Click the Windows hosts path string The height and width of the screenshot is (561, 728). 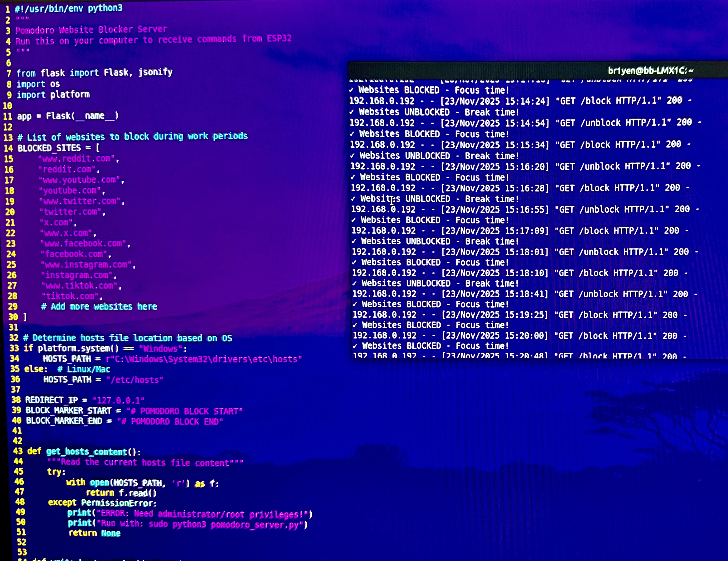[203, 359]
